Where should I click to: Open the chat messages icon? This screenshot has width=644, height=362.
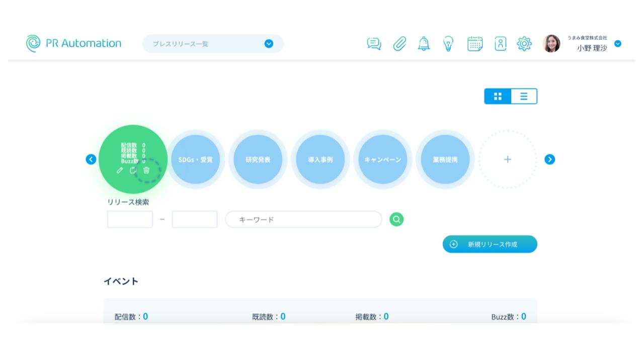(374, 44)
